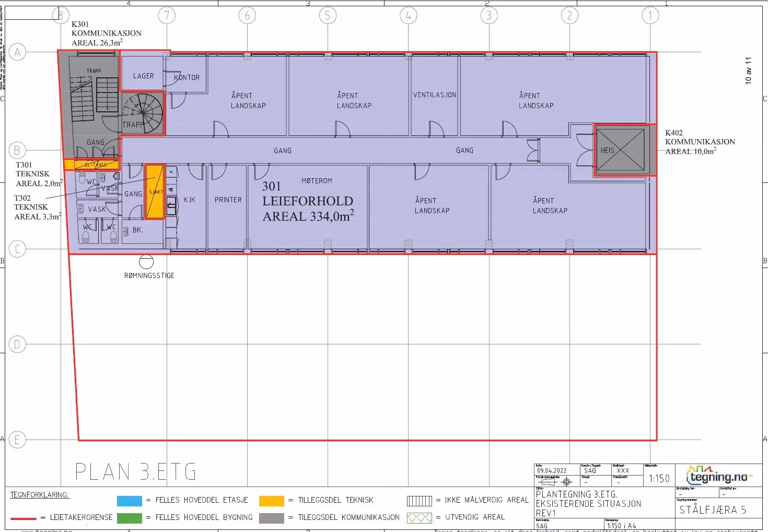Click the green crossed UTVENDIG AREAL swatch
This screenshot has width=768, height=532.
[420, 518]
